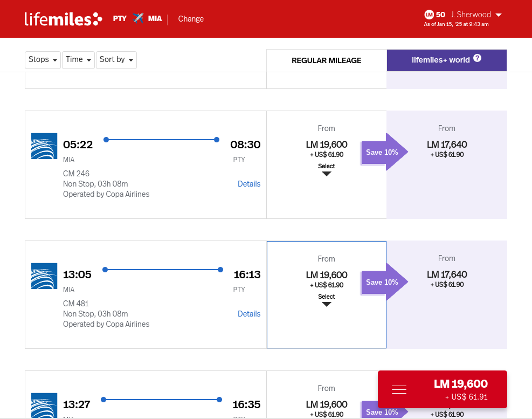Click Copa Airlines logo for 13:27 flight
Screen dimensions: 532x419
[x=44, y=406]
